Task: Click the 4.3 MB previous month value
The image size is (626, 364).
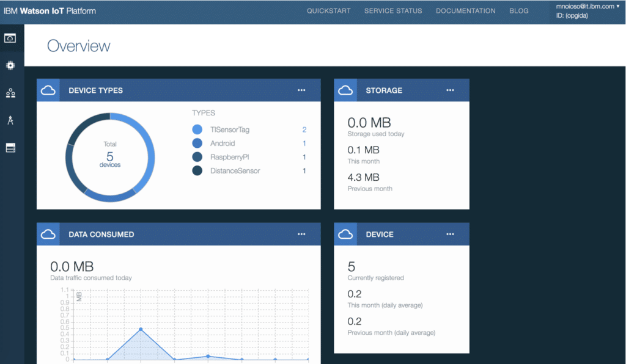Action: (363, 177)
